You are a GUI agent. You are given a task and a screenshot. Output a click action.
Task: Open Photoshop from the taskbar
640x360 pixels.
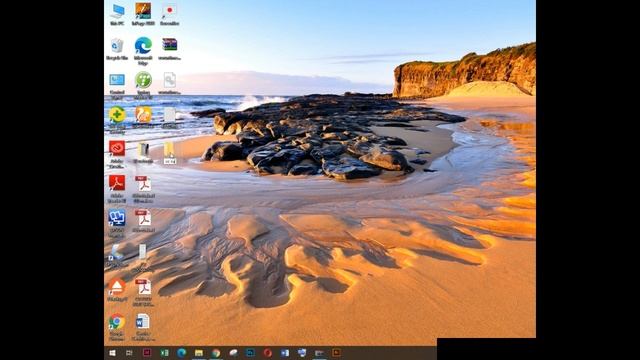pyautogui.click(x=250, y=353)
